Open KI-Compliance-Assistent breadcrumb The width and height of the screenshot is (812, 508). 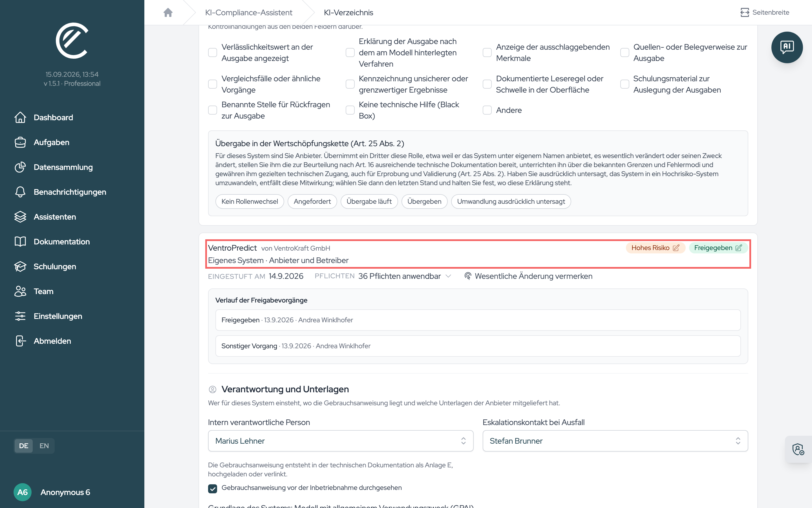[249, 12]
